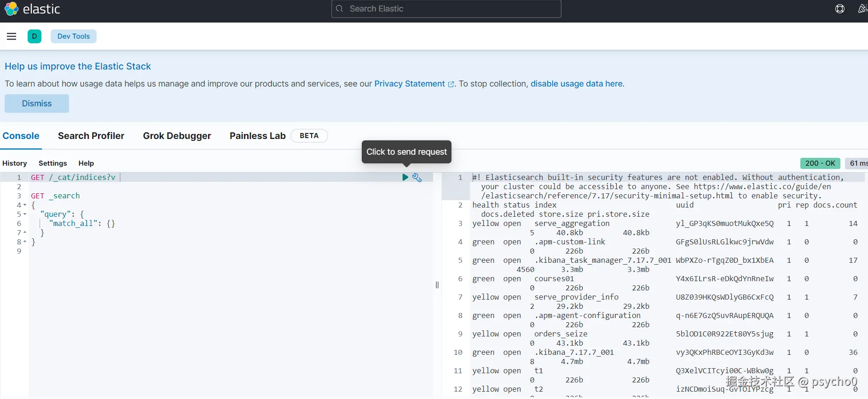Open the newsfeed party popper icon
This screenshot has width=868, height=399.
coord(862,9)
